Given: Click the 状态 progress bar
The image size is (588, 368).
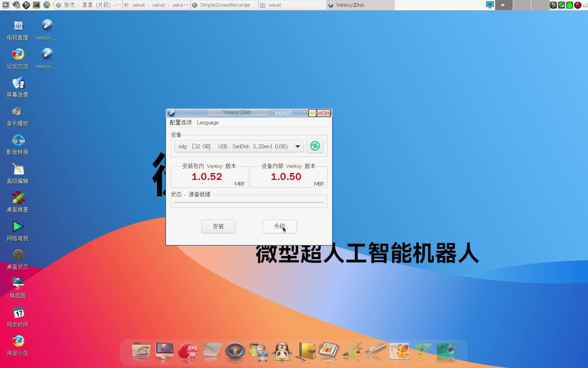Looking at the screenshot, I should (249, 202).
